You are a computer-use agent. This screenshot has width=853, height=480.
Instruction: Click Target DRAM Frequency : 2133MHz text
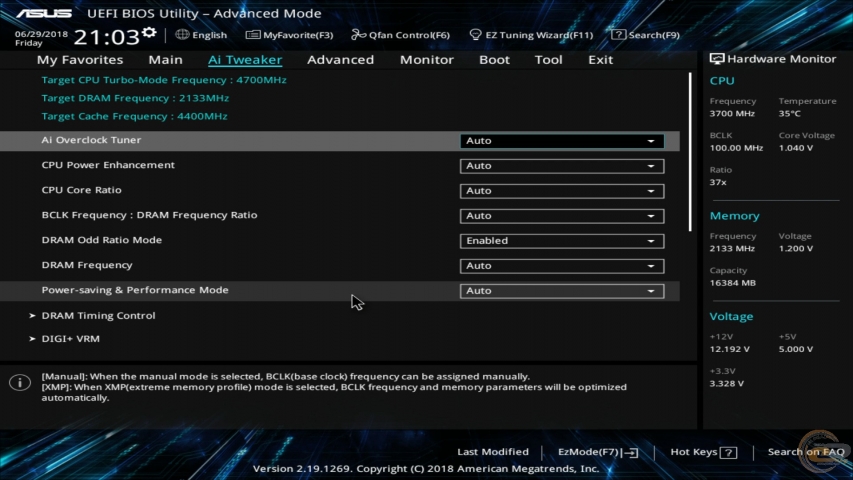[x=135, y=98]
